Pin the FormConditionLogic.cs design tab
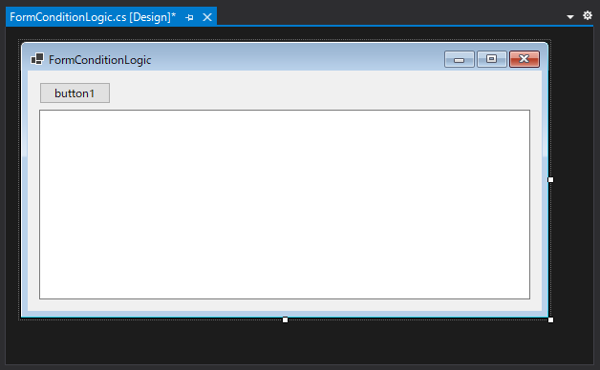This screenshot has height=370, width=600. point(189,17)
